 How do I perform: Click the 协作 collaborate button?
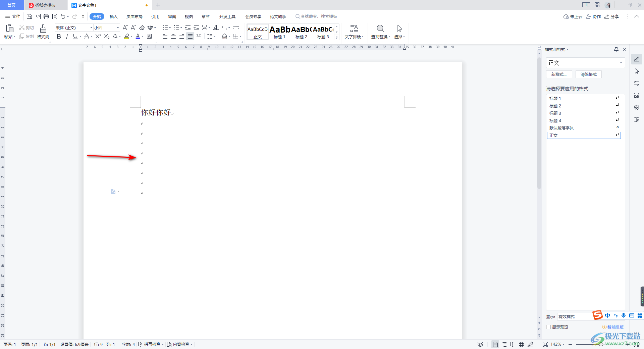pyautogui.click(x=594, y=16)
